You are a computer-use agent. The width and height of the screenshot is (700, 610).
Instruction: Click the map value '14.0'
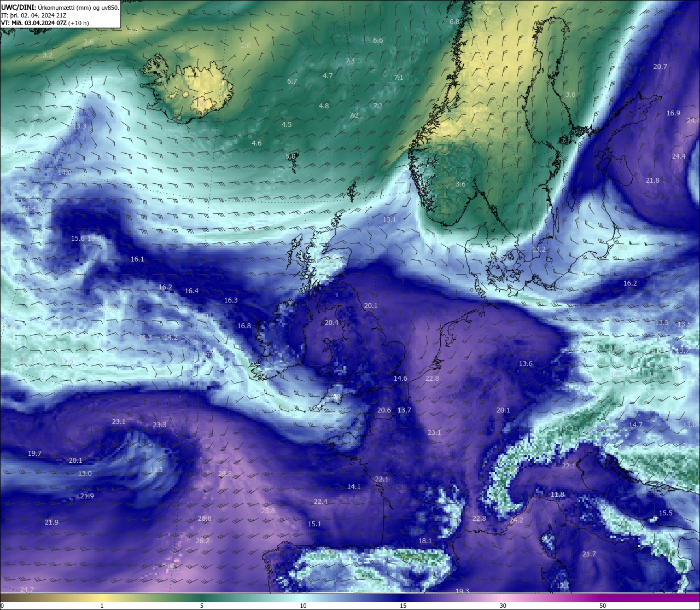tap(65, 173)
